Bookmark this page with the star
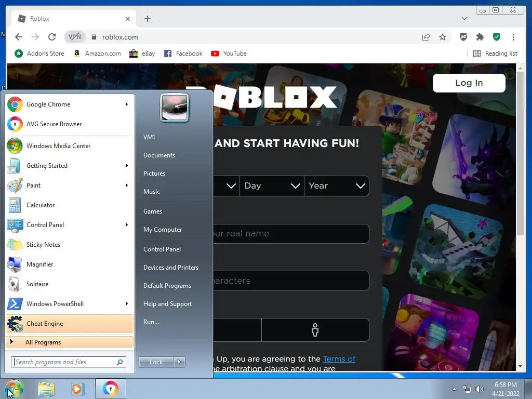532x399 pixels. point(443,37)
